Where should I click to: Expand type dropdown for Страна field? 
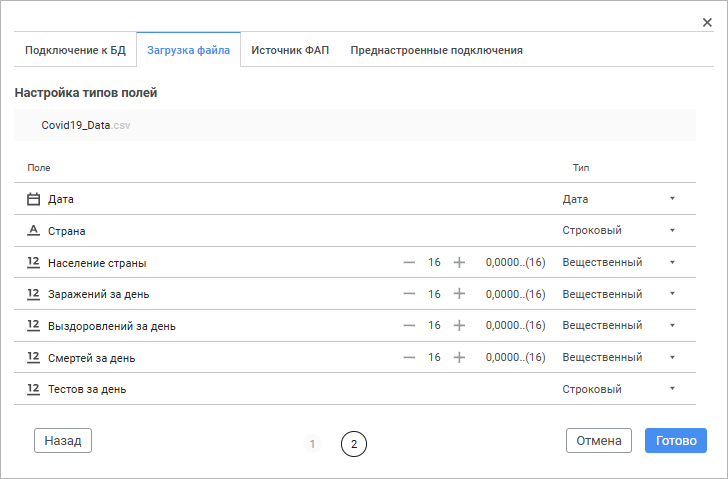point(672,231)
